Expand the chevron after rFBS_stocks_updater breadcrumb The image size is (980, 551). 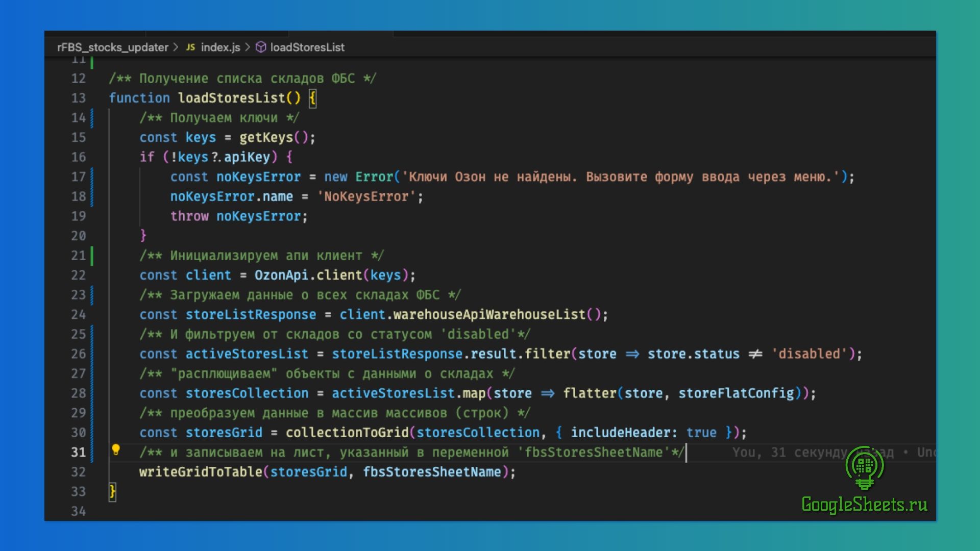(x=176, y=47)
